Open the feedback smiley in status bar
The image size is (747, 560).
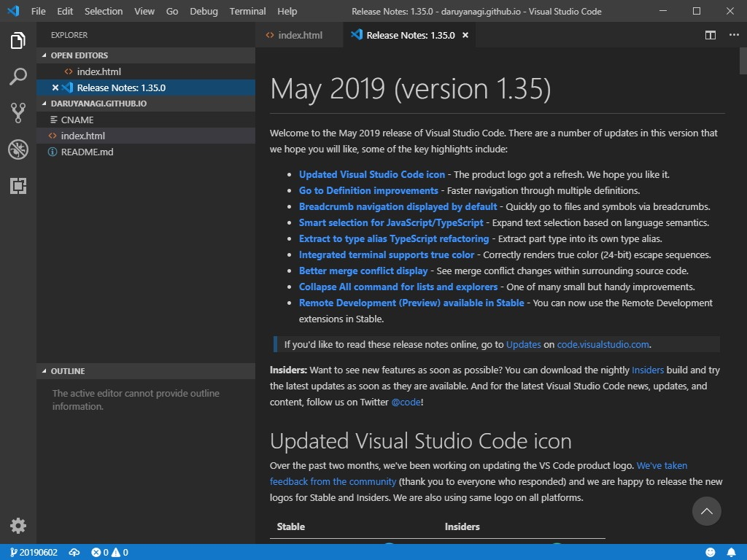pos(711,552)
